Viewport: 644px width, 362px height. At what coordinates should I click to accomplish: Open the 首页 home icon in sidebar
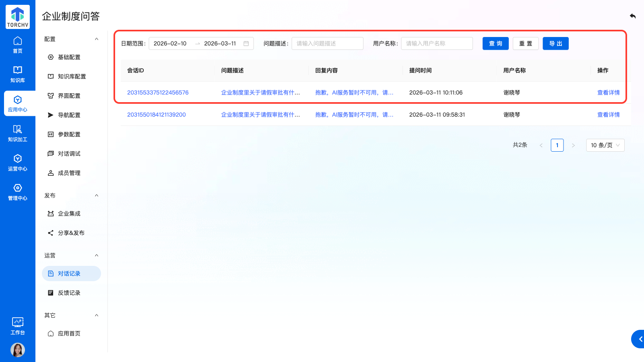click(18, 45)
